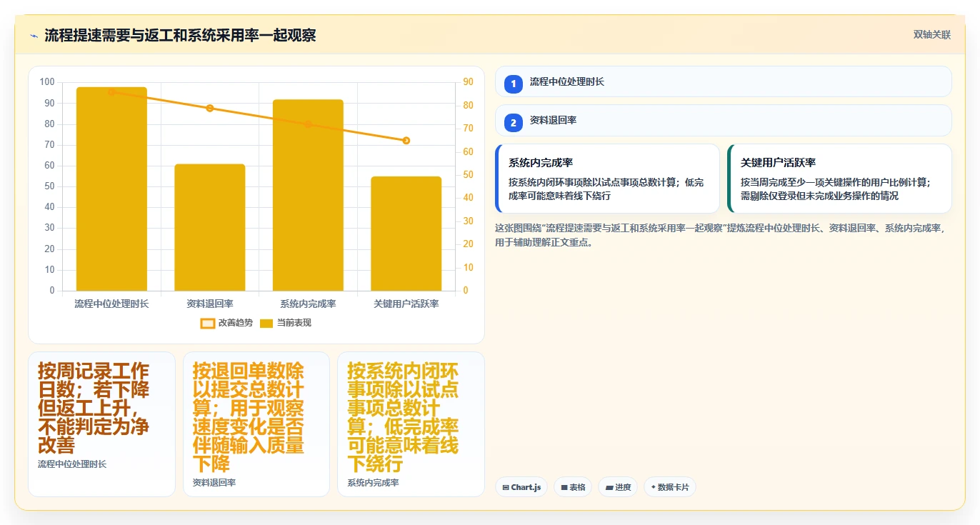Click the 100 value on the left axis
The width and height of the screenshot is (980, 525).
[x=47, y=82]
